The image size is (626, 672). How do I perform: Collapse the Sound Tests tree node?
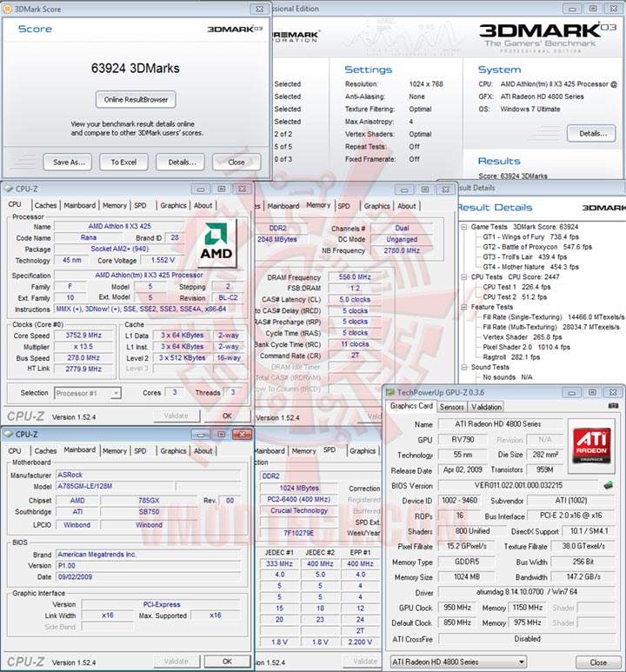(x=464, y=367)
